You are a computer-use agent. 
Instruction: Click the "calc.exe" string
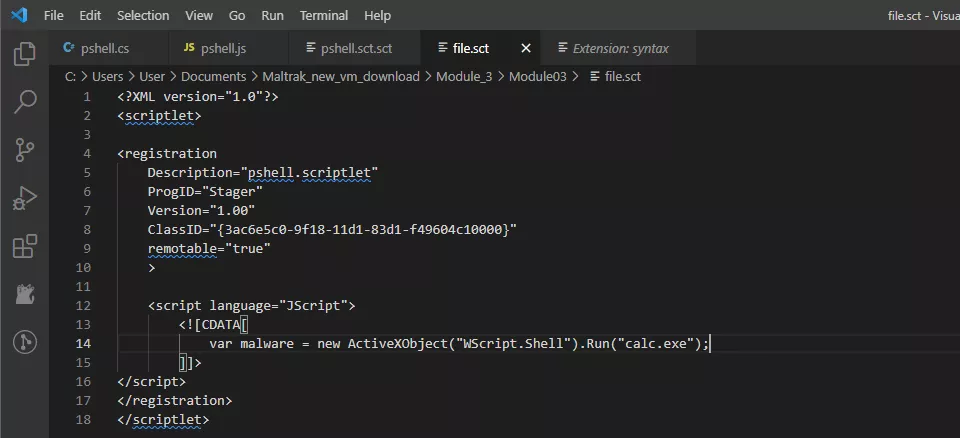click(x=658, y=343)
